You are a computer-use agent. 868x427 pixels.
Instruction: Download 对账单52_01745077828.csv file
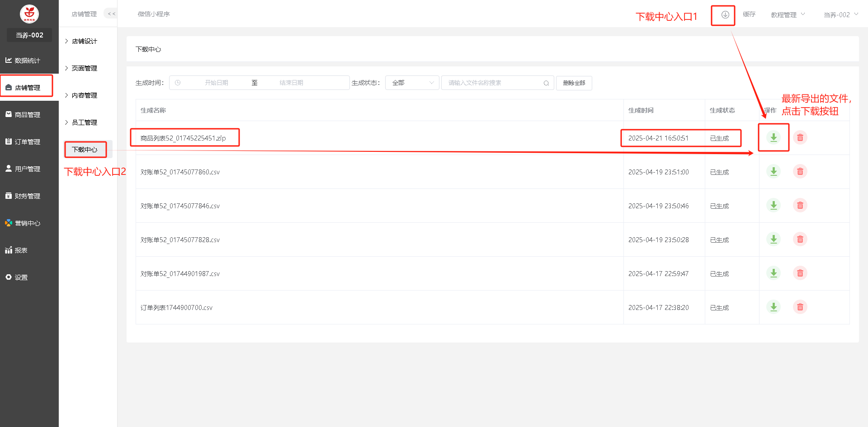click(x=774, y=239)
